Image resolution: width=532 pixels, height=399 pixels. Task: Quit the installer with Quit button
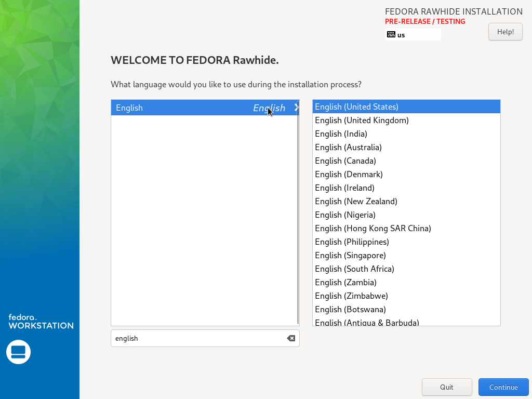pyautogui.click(x=447, y=387)
